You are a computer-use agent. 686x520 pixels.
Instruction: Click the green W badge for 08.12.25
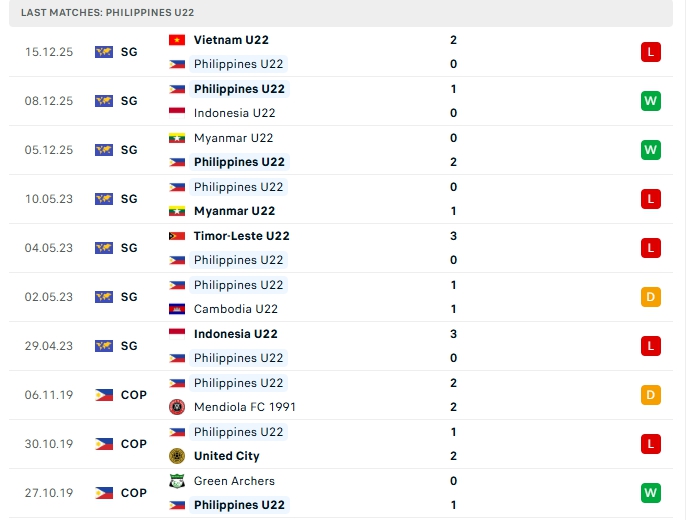[x=651, y=101]
